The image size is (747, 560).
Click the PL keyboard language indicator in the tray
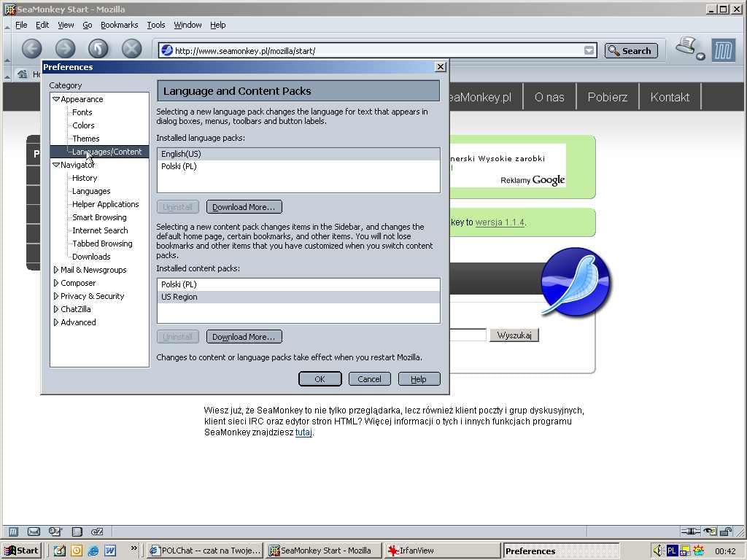point(672,551)
